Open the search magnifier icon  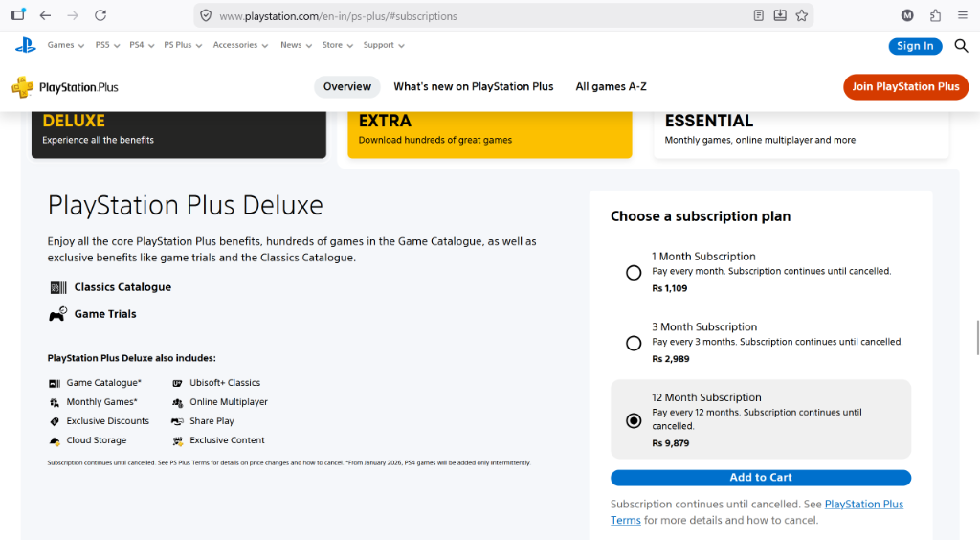pos(961,46)
